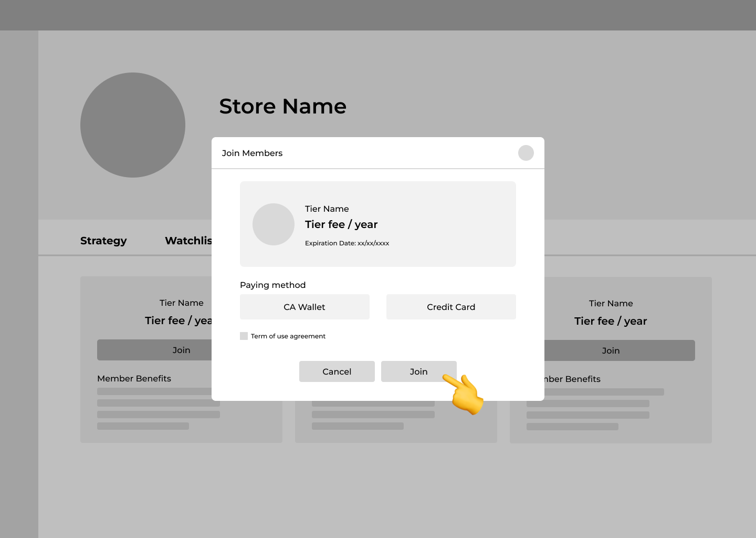Click the Store Name heading
The image size is (756, 538).
tap(282, 106)
